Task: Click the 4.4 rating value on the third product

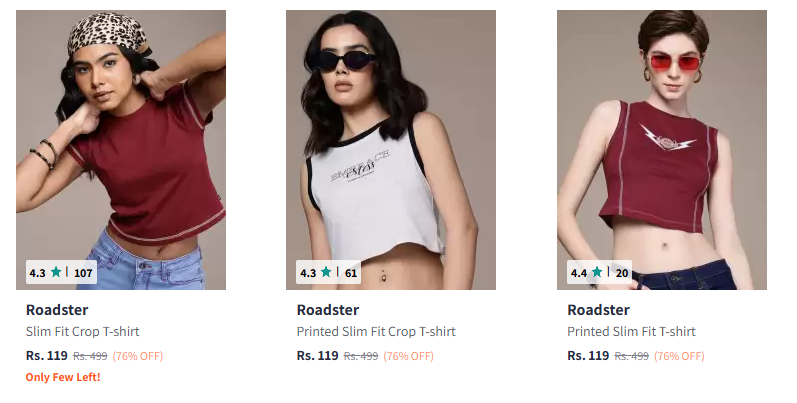Action: click(579, 273)
